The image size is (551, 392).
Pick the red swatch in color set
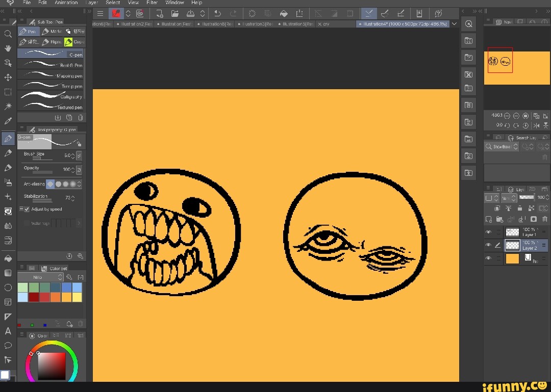[x=44, y=297]
